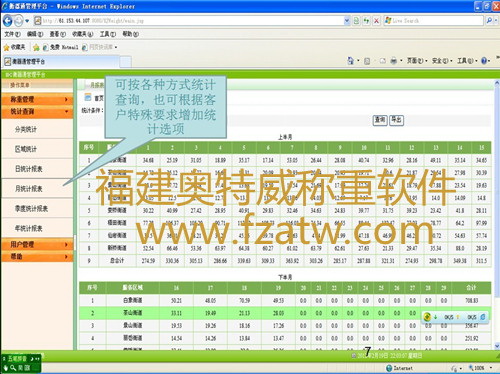Refresh the page with the green arrows icon
Viewport: 500px width, 374px height.
click(x=366, y=21)
